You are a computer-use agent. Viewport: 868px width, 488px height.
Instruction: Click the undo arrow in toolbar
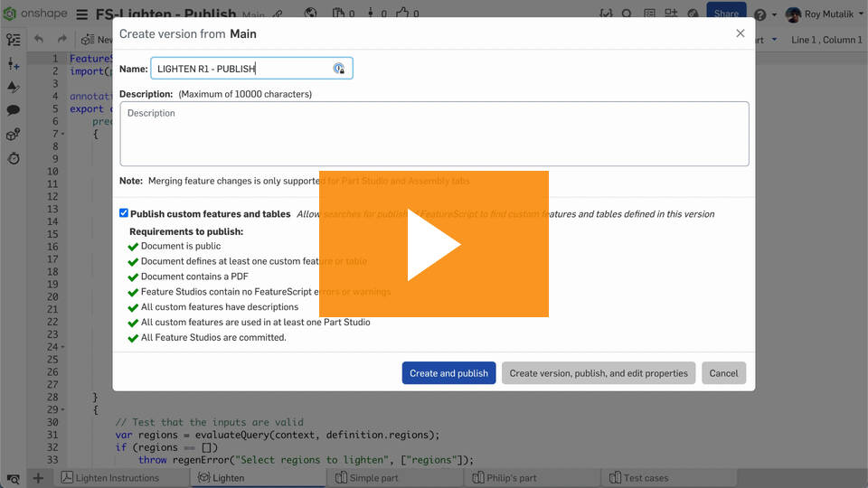38,39
